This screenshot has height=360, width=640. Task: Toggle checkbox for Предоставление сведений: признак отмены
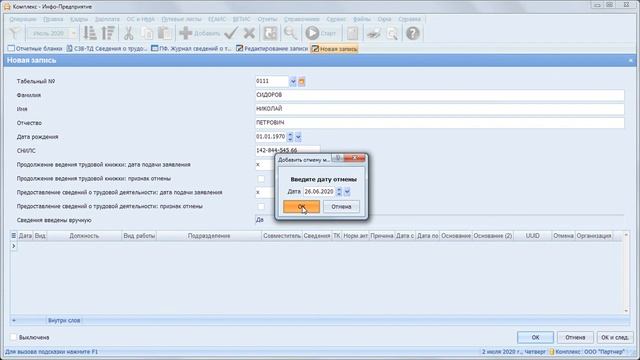261,207
